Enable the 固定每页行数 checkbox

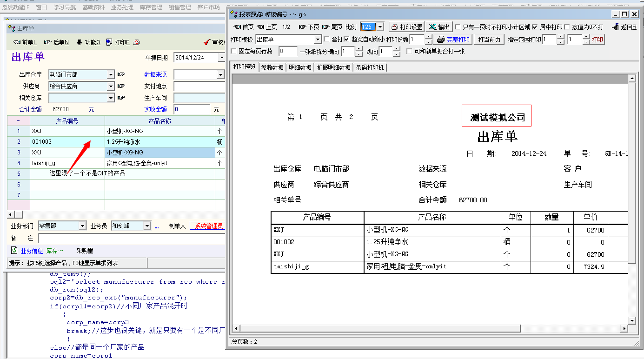234,51
